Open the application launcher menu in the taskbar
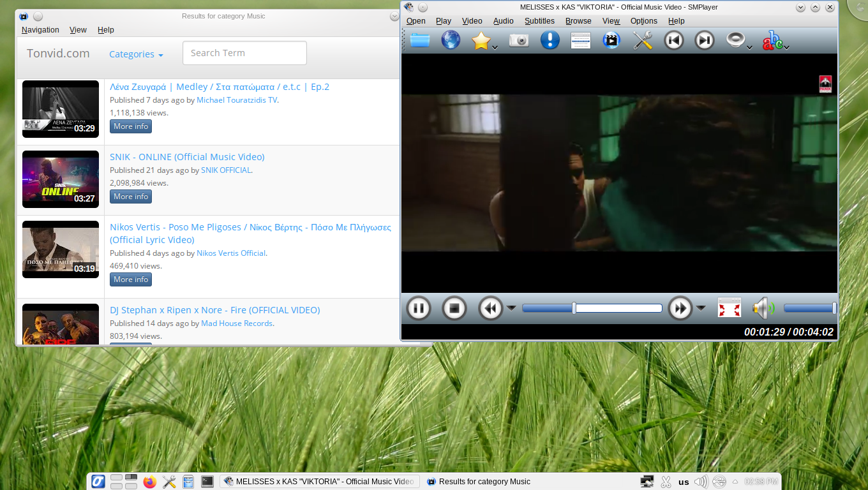Image resolution: width=868 pixels, height=490 pixels. [98, 482]
